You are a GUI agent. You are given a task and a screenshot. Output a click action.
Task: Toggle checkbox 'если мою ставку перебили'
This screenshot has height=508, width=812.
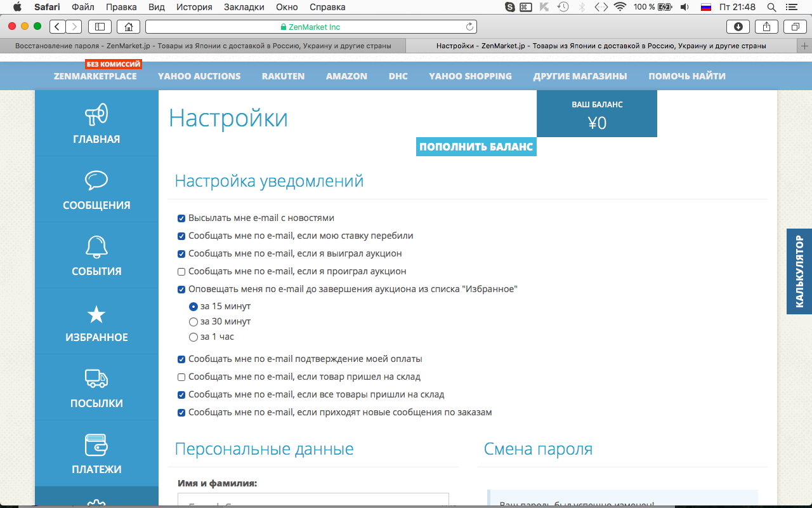click(181, 236)
